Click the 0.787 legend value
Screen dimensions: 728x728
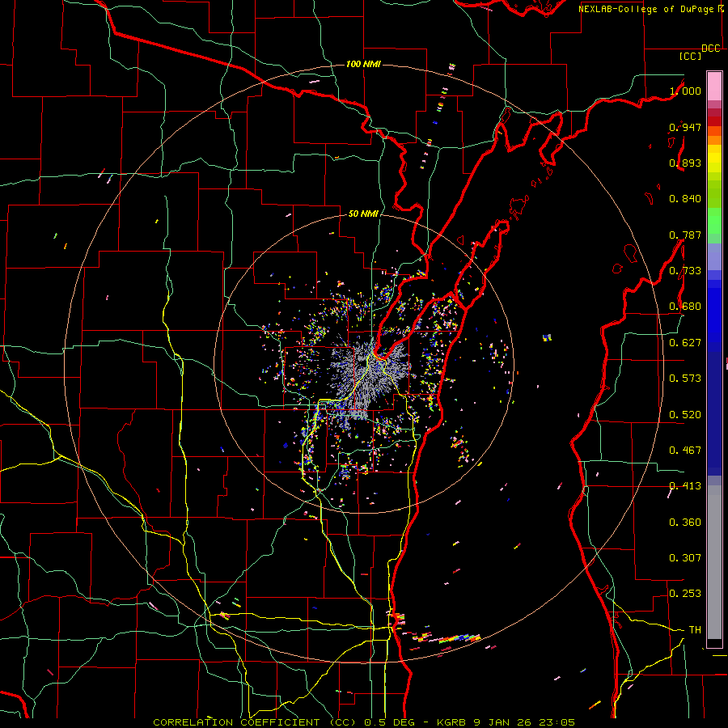(x=685, y=235)
